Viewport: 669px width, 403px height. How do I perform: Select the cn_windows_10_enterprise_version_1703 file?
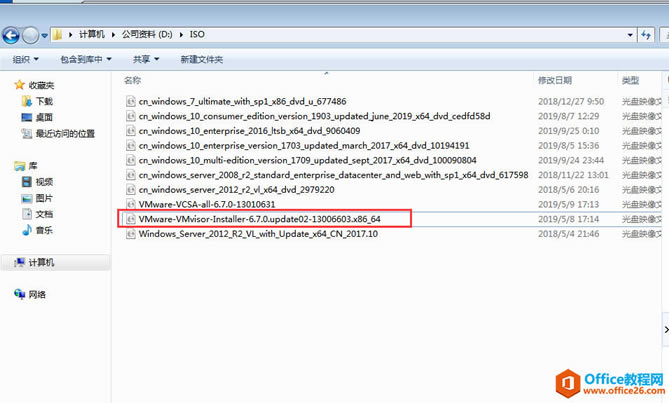[304, 145]
